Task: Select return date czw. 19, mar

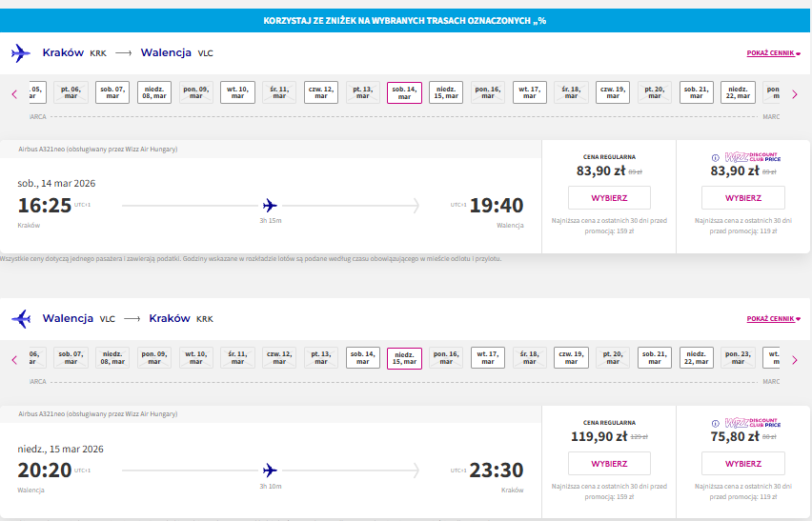Action: pos(571,358)
